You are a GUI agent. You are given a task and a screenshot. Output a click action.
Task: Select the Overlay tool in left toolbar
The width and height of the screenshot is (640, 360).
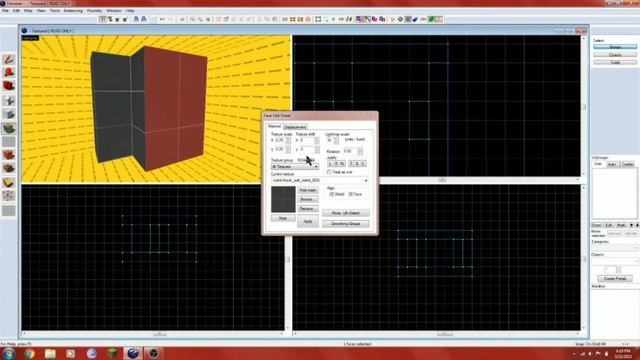click(9, 169)
